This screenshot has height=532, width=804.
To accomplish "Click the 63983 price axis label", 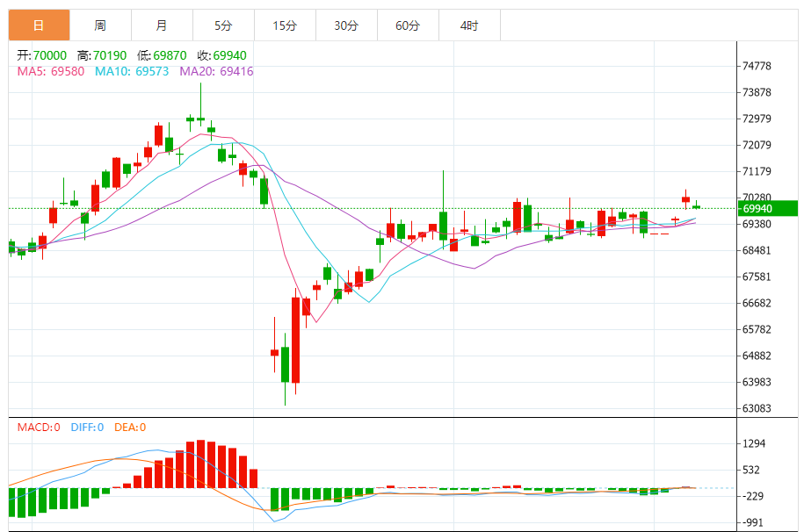I will coord(757,382).
